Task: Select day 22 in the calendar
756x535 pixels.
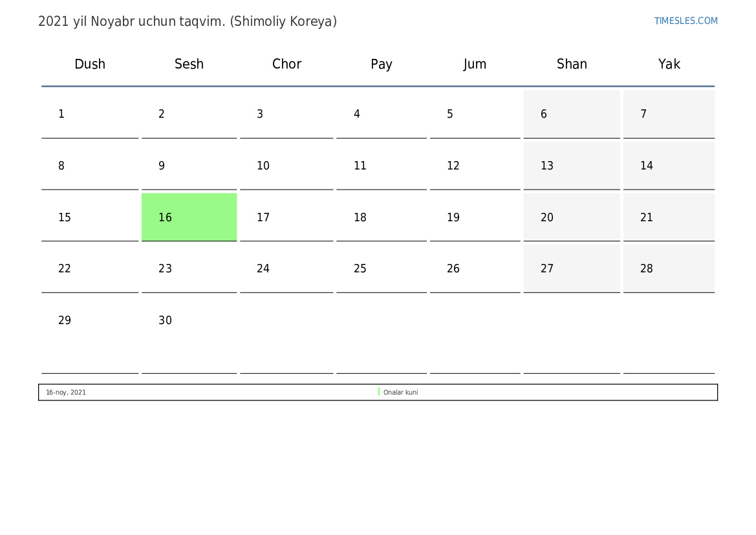Action: tap(90, 268)
